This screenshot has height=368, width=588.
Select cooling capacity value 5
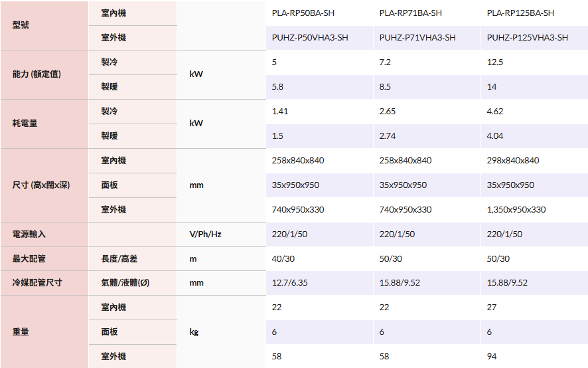point(274,62)
